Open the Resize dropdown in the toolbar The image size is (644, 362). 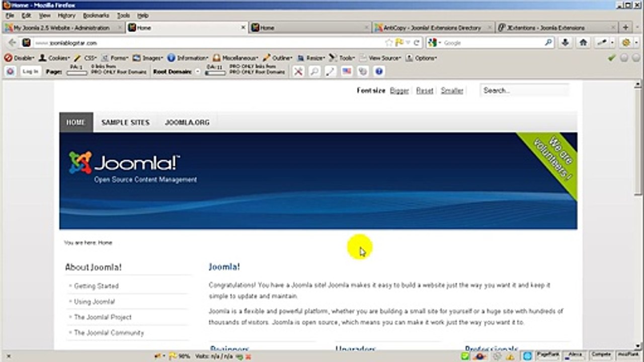point(311,58)
